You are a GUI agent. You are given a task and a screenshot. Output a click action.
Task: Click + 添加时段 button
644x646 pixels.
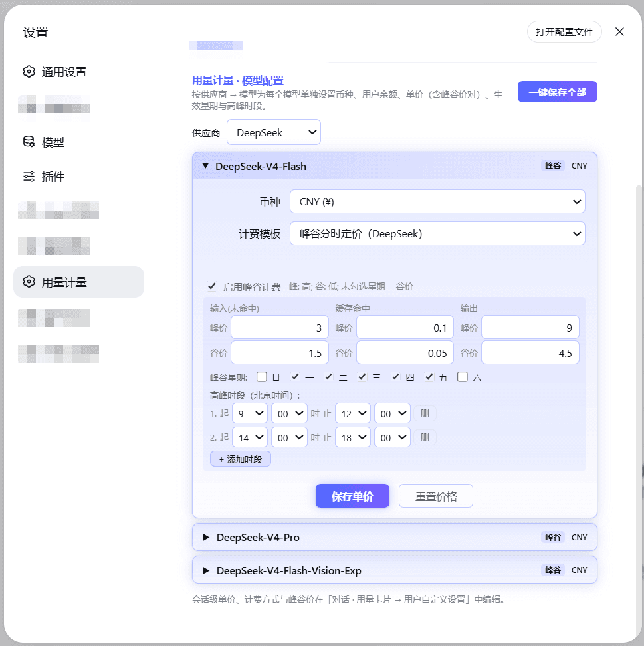(x=240, y=459)
